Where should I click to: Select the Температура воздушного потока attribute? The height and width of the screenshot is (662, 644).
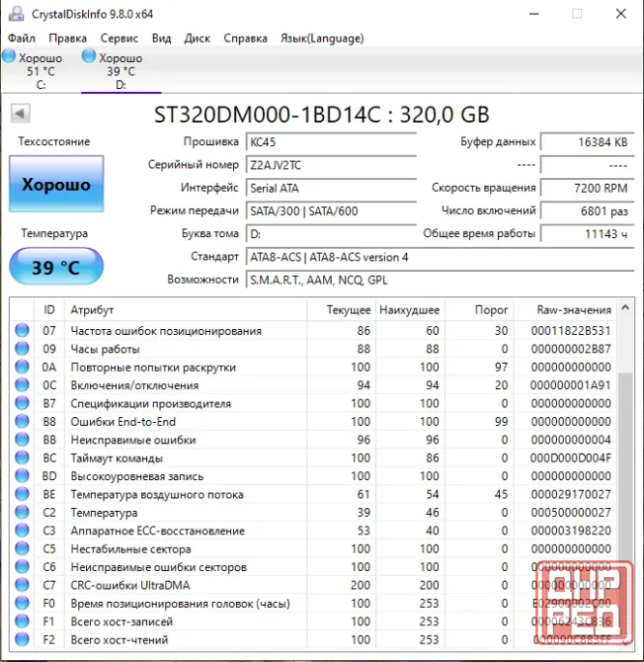pos(157,494)
